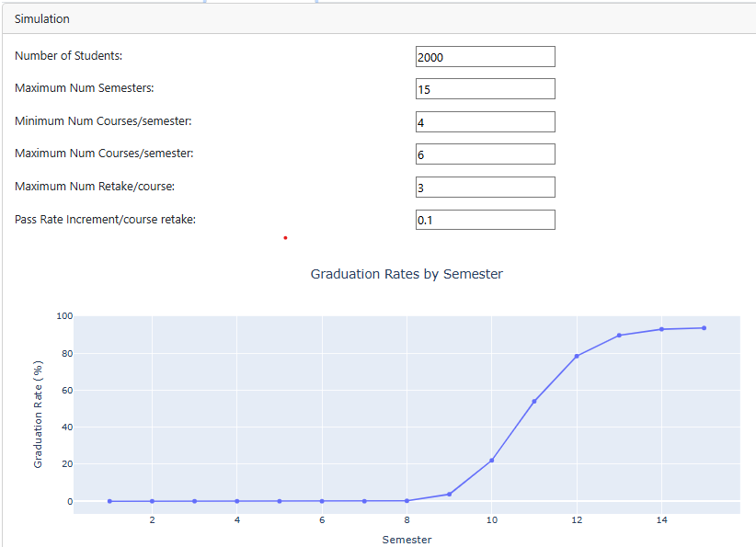756x547 pixels.
Task: Click the Number of Students input field
Action: [485, 57]
